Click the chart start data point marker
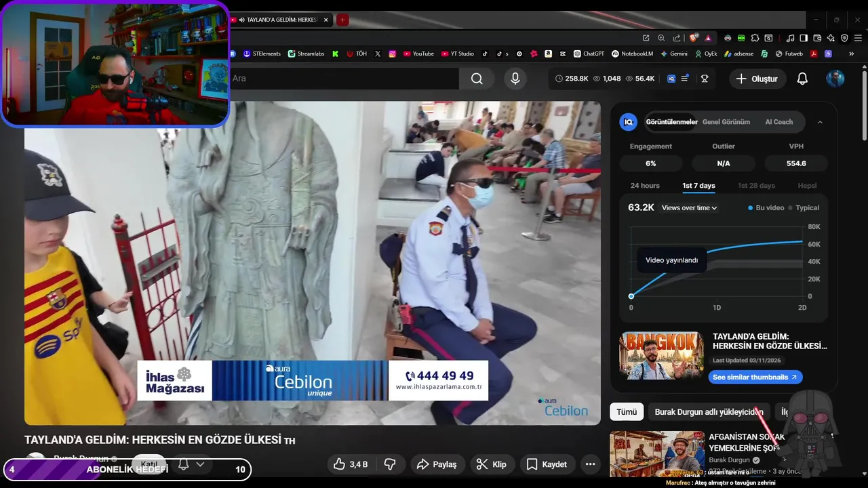 tap(631, 296)
